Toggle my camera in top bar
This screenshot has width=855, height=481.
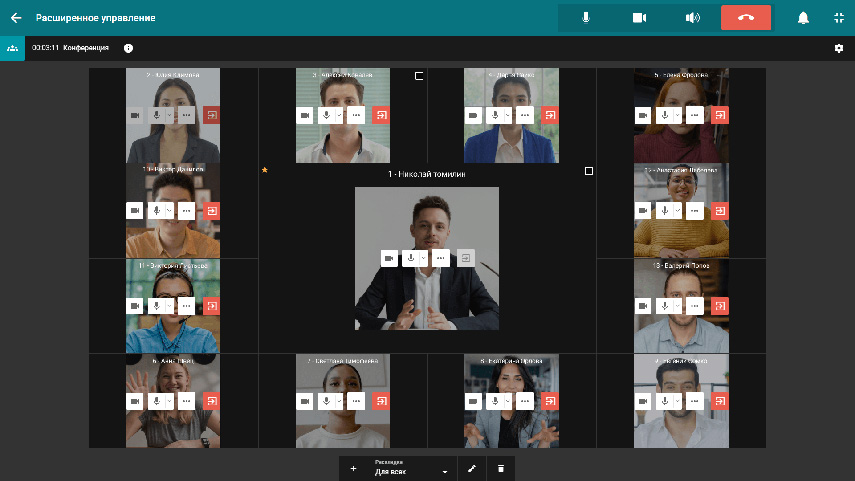pyautogui.click(x=639, y=17)
